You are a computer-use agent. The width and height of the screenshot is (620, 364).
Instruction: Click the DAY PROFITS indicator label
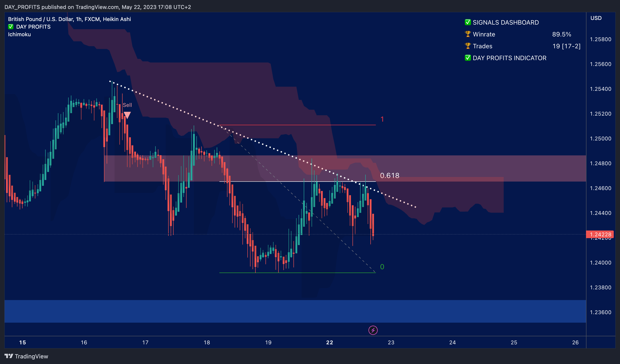(33, 27)
